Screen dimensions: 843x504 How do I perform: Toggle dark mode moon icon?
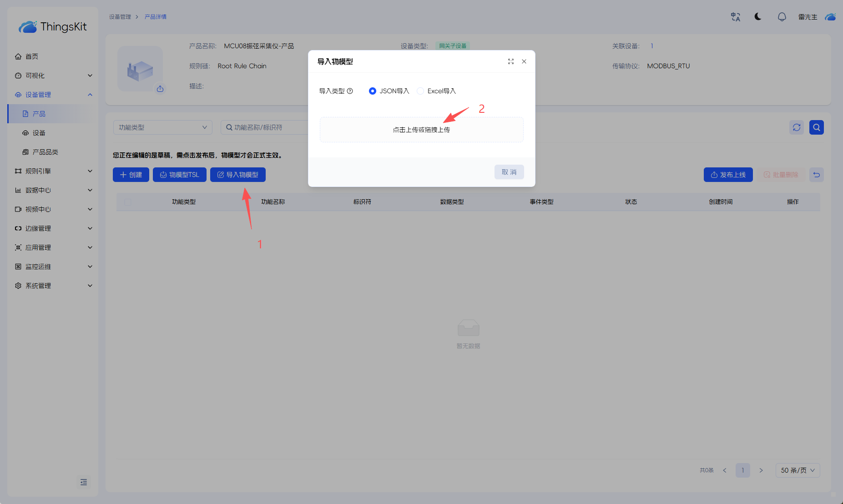click(758, 17)
